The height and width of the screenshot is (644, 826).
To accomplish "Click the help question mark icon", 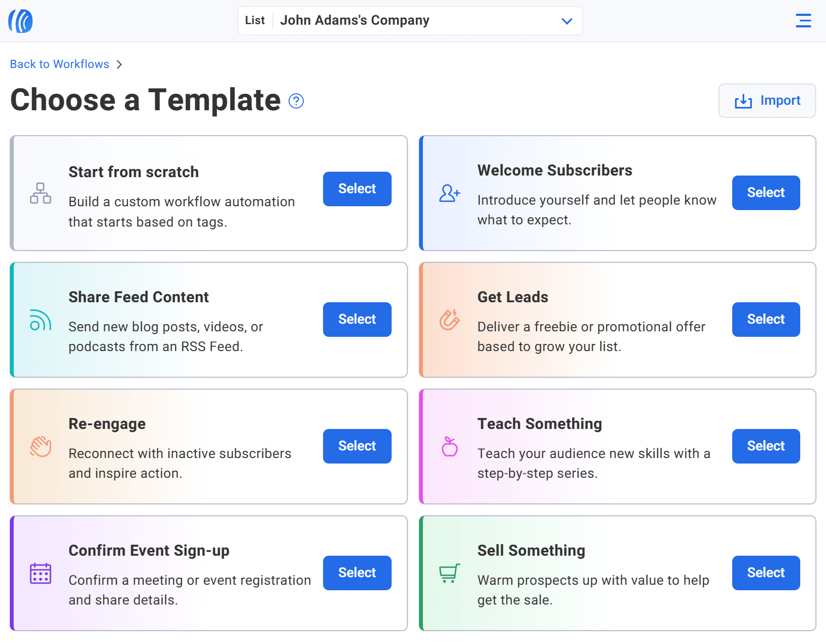I will [x=296, y=101].
